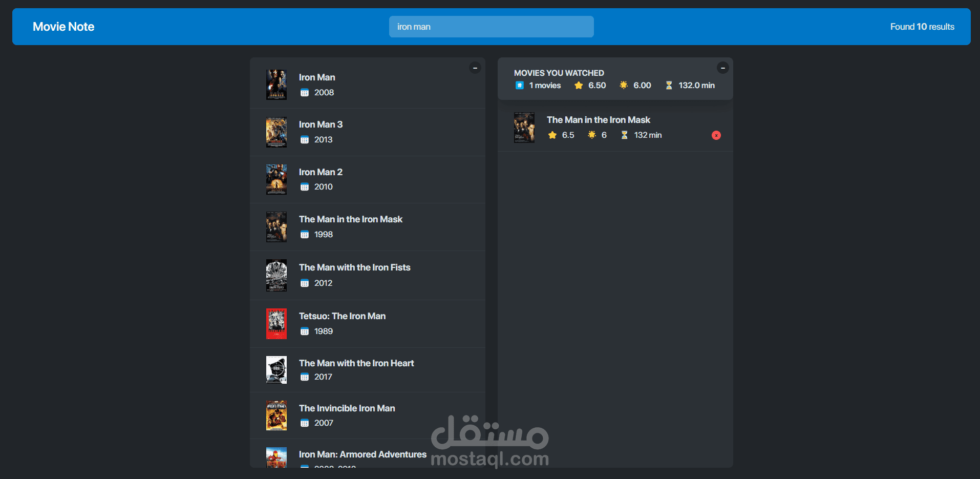Remove The Man in the Iron Mask from watched
This screenshot has width=980, height=479.
click(716, 135)
